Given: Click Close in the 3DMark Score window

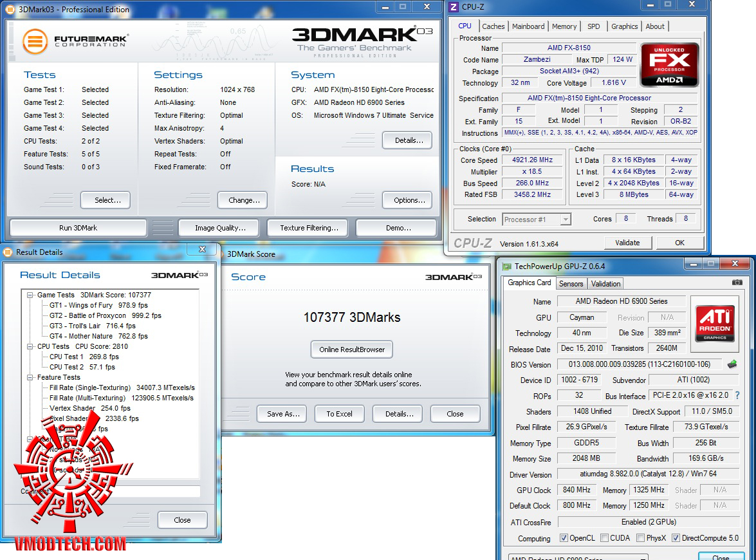Looking at the screenshot, I should 455,414.
